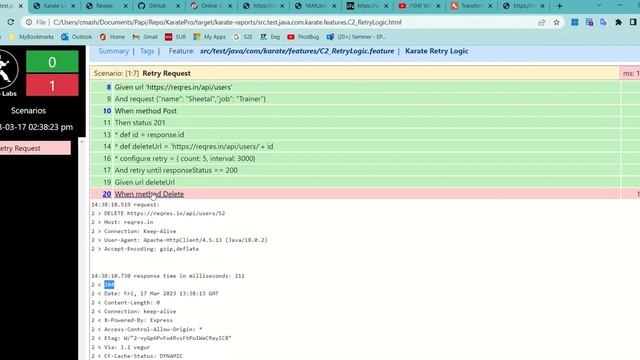
Task: Close the Karate U tab
Action: [x=73, y=6]
